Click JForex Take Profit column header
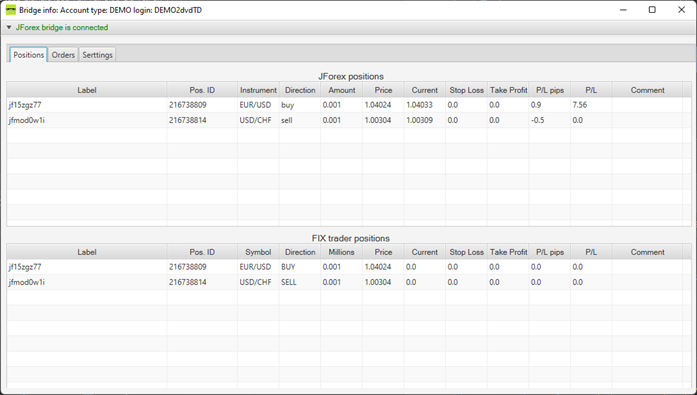 pos(508,90)
